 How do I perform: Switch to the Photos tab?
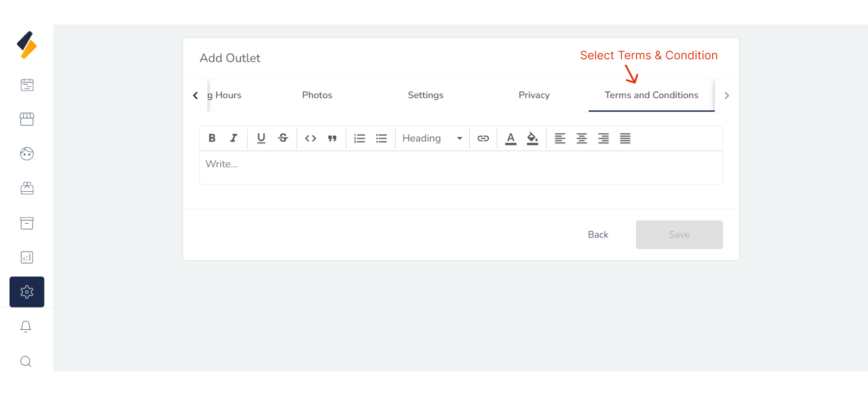pyautogui.click(x=317, y=95)
